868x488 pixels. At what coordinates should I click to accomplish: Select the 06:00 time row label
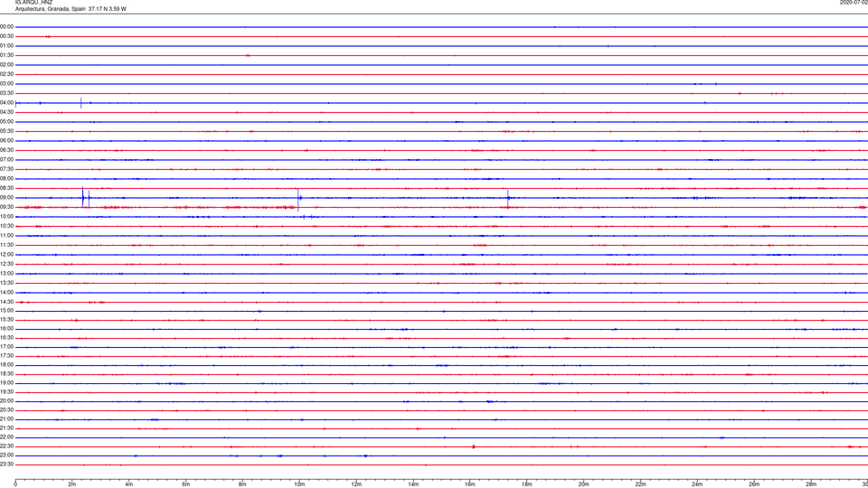pos(6,141)
